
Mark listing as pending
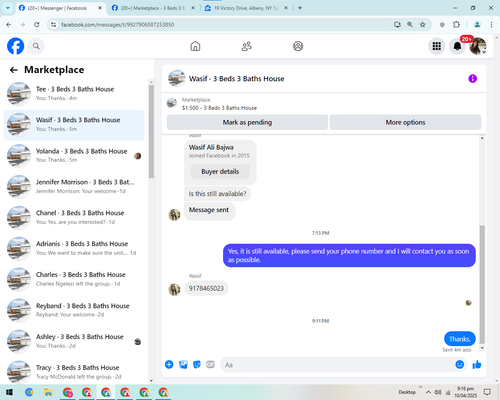[247, 122]
